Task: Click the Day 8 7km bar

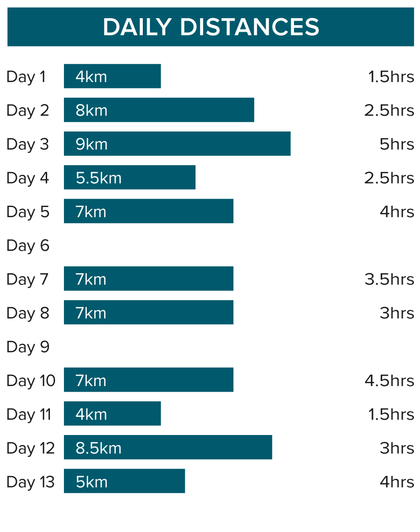Action: click(x=148, y=313)
